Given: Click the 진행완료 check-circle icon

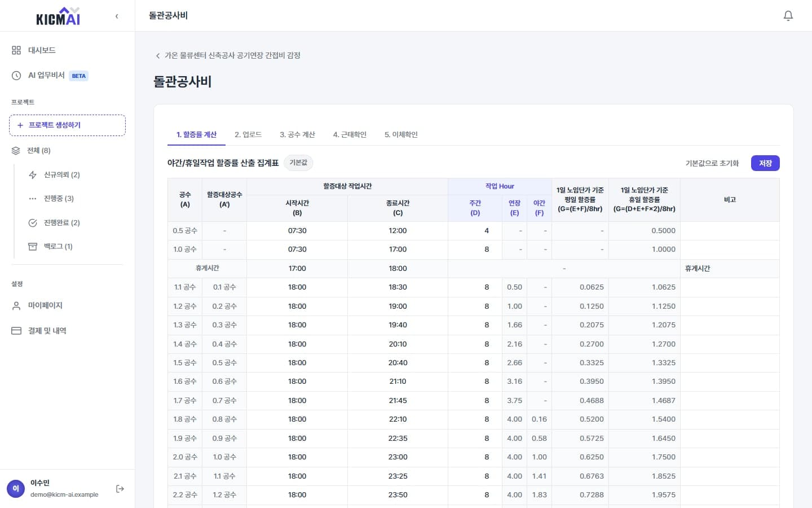Looking at the screenshot, I should pyautogui.click(x=33, y=223).
